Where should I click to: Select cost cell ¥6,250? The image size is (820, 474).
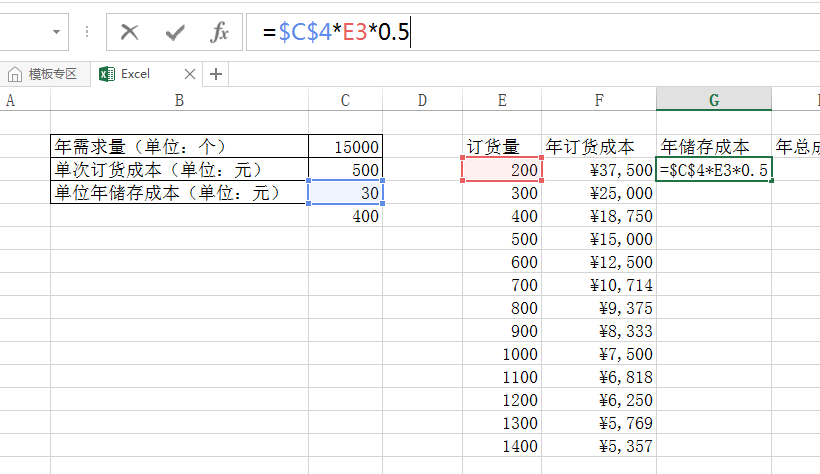599,400
